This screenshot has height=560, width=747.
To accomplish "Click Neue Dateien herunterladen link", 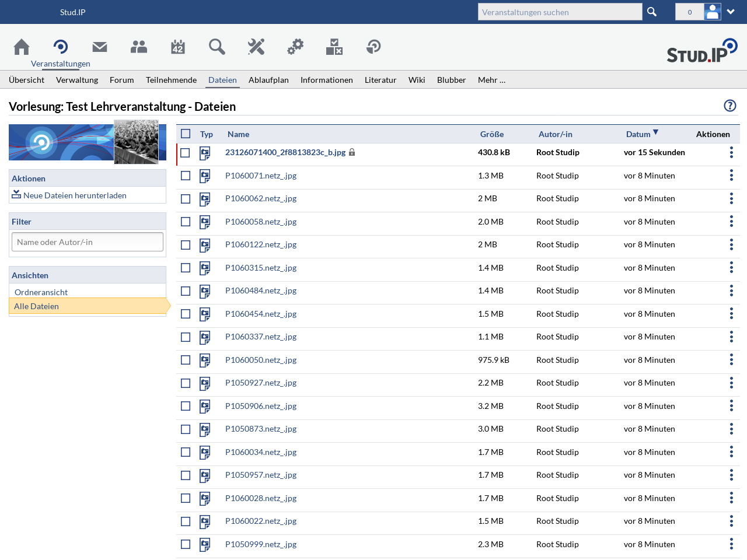I will click(x=75, y=195).
